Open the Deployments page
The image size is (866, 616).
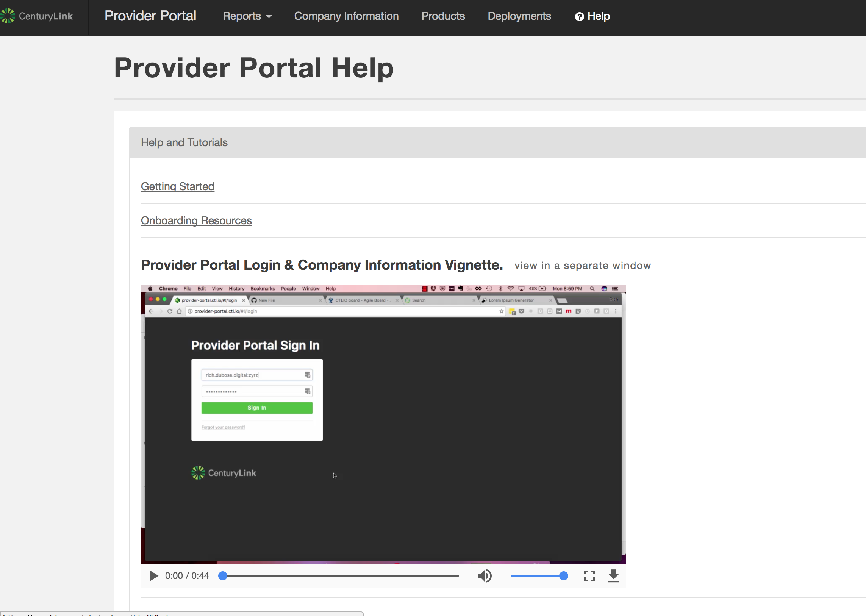(x=519, y=16)
